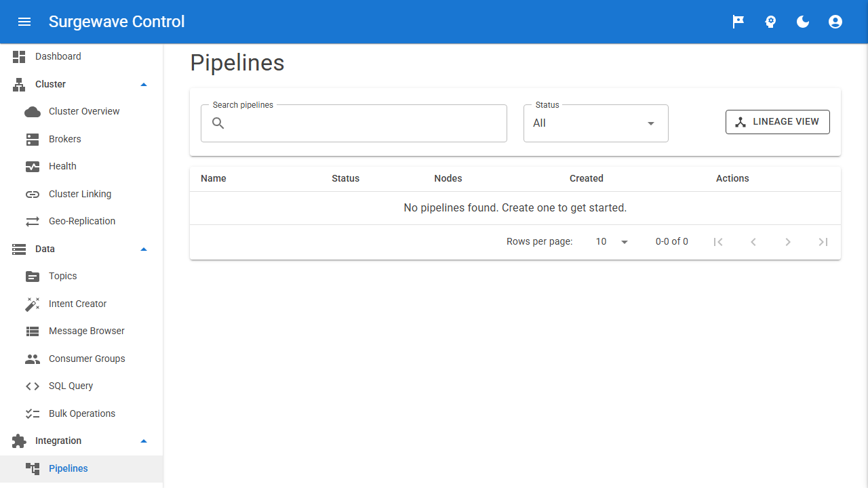The image size is (868, 488).
Task: Click the Bulk Operations checklist icon
Action: tap(33, 414)
